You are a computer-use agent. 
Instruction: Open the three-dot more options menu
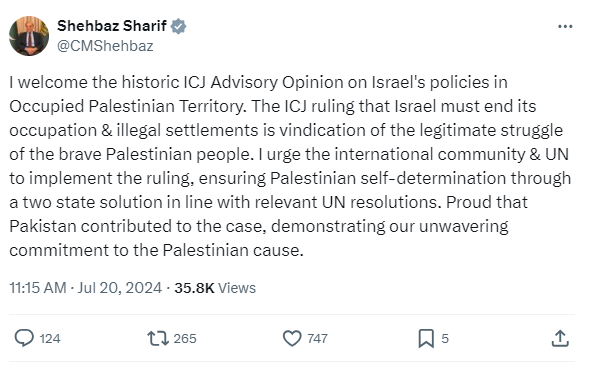pyautogui.click(x=565, y=26)
